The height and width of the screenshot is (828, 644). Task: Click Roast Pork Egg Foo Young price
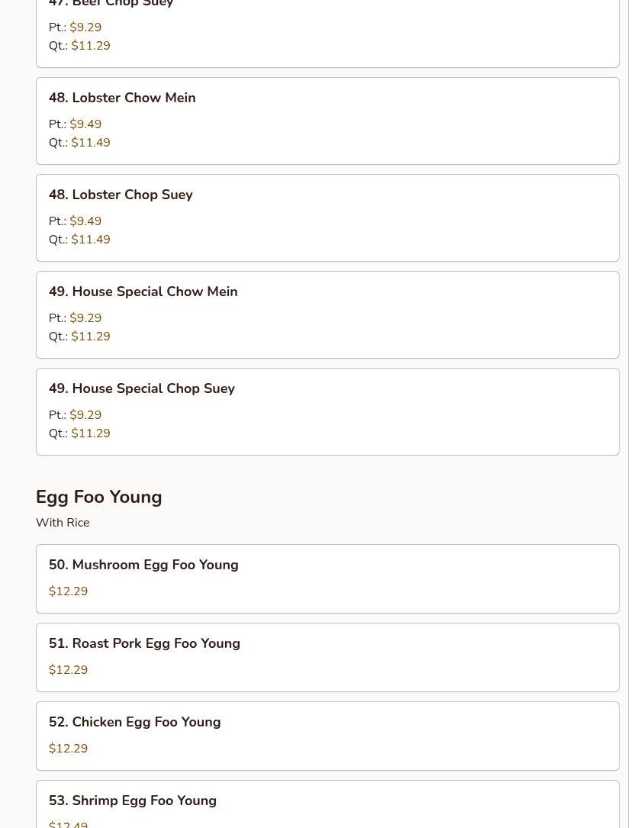coord(69,670)
